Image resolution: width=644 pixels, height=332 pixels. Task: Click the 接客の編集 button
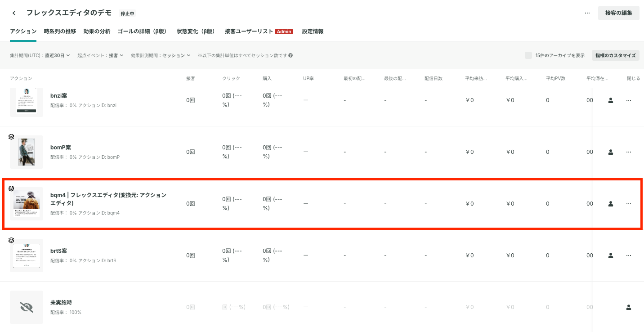pyautogui.click(x=618, y=13)
